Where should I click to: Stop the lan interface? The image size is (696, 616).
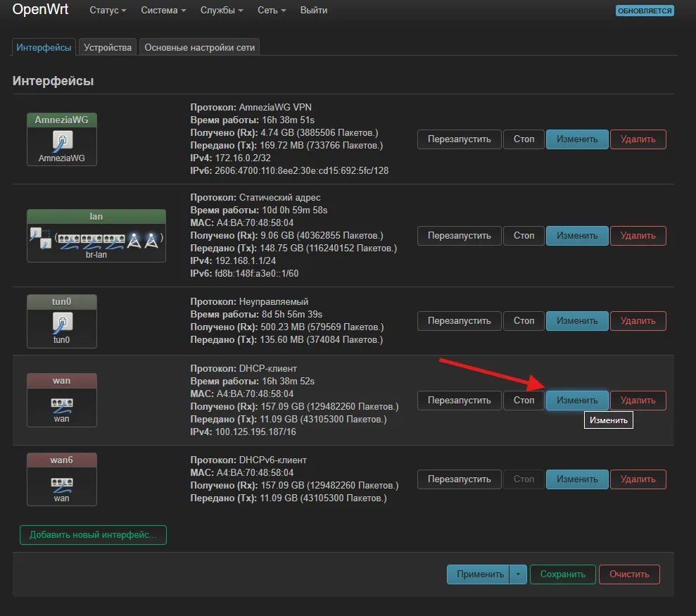[524, 236]
